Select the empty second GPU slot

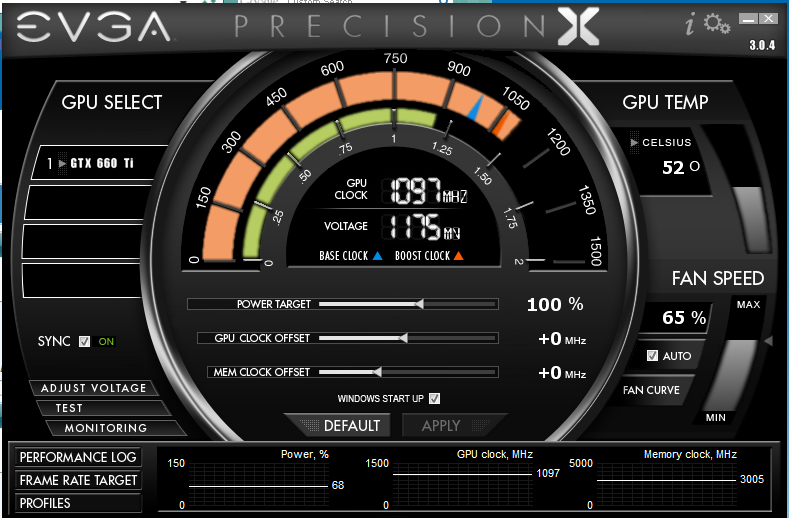click(x=88, y=202)
